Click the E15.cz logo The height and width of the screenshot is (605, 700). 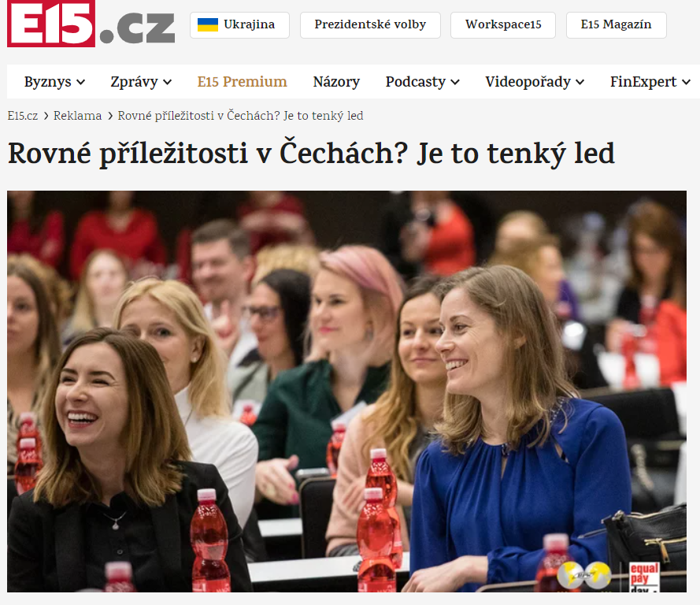91,23
